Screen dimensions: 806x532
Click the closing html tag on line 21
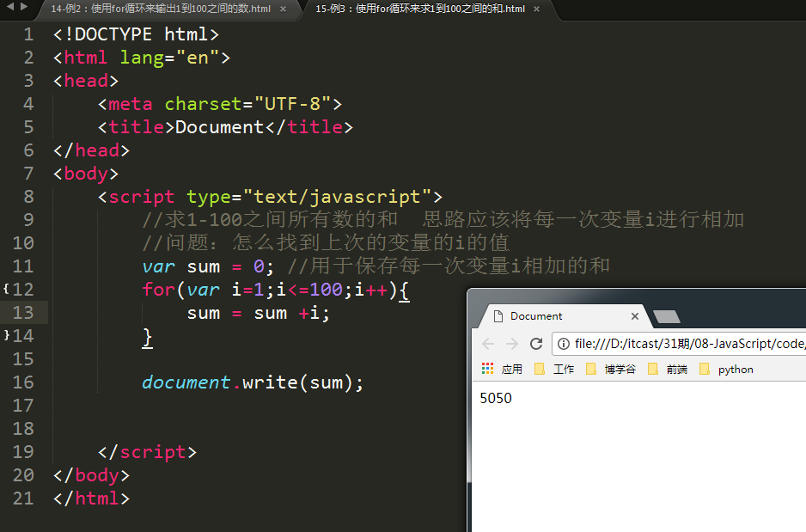point(91,498)
